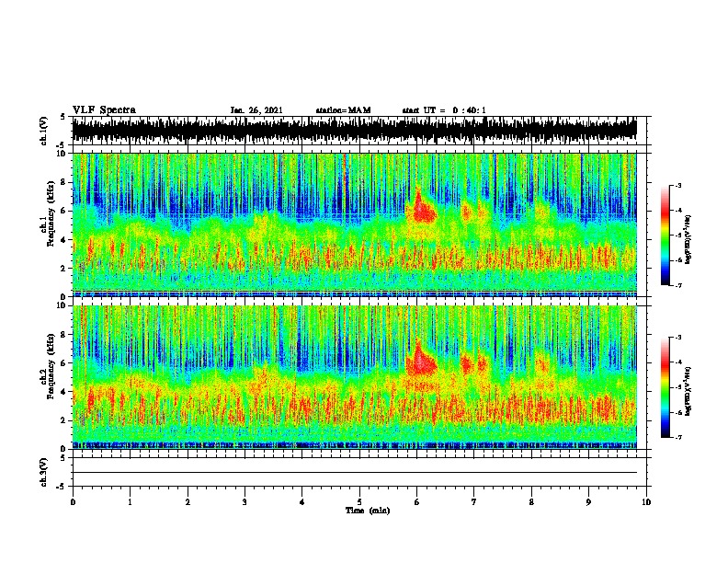Click time axis tick label '2'
728x563 pixels.
[188, 502]
